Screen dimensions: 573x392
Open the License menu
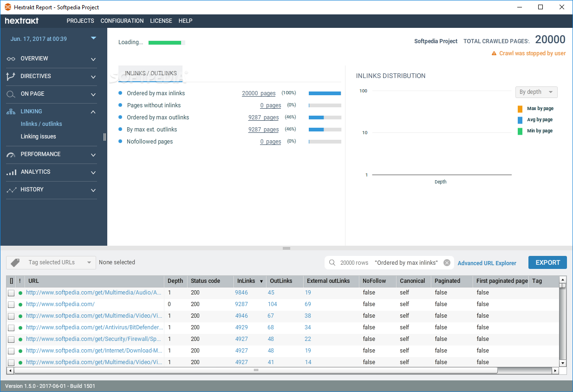coord(161,21)
